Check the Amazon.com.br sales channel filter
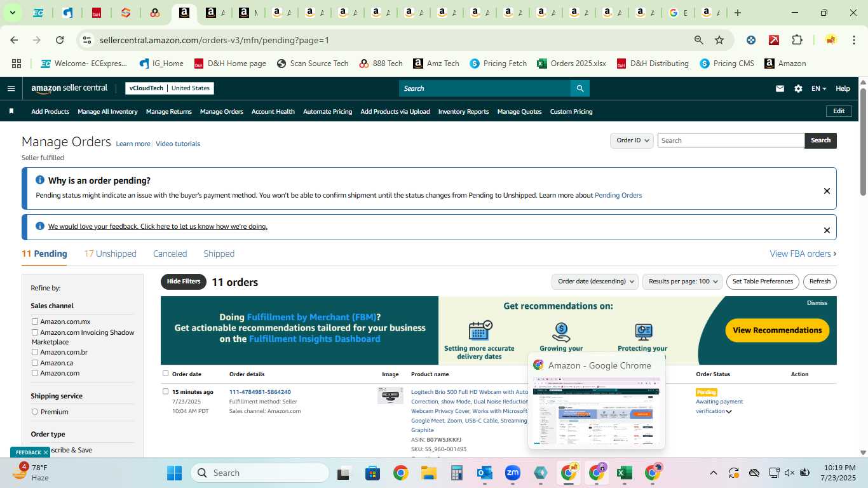Image resolution: width=868 pixels, height=488 pixels. 35,352
